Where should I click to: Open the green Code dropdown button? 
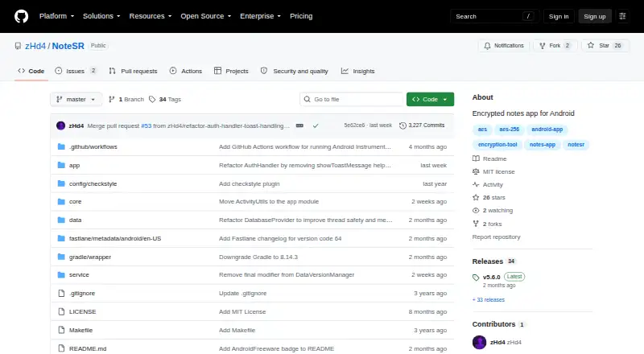pyautogui.click(x=430, y=100)
